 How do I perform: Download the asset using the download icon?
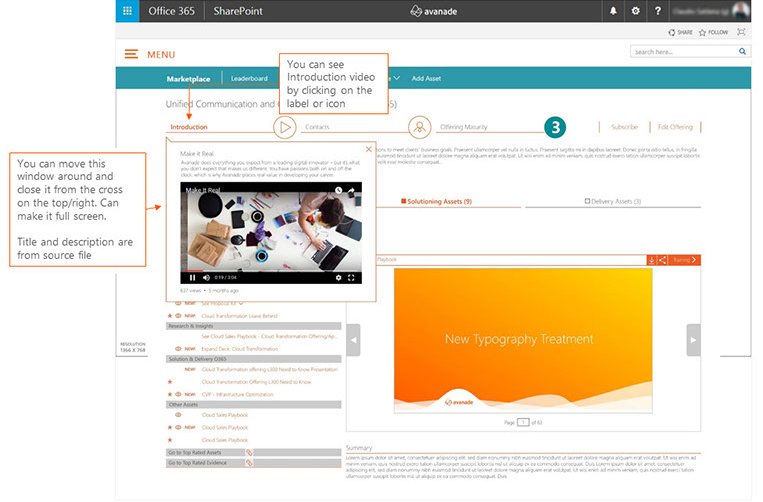(x=651, y=260)
